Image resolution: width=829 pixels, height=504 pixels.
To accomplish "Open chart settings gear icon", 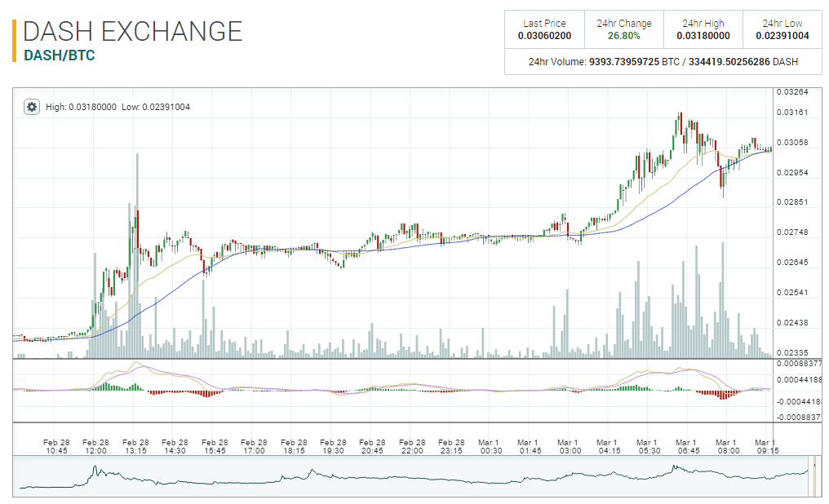I will (x=32, y=107).
